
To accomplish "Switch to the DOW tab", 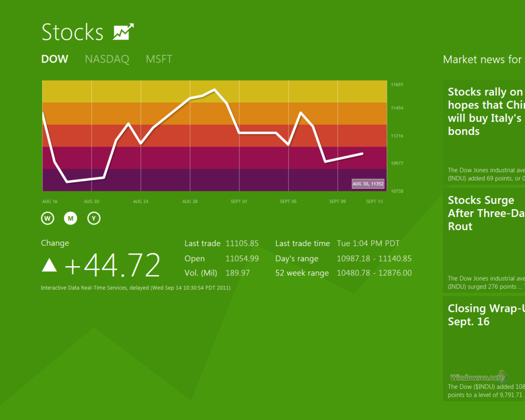I will tap(54, 59).
